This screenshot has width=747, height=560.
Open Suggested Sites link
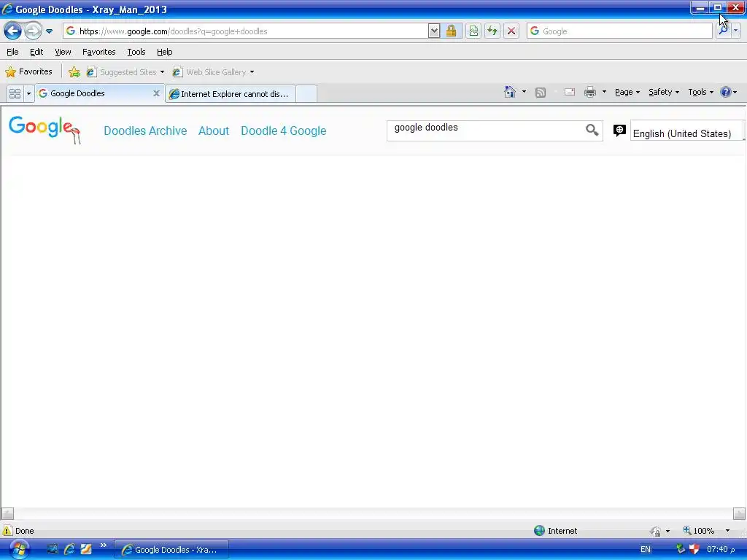[122, 72]
